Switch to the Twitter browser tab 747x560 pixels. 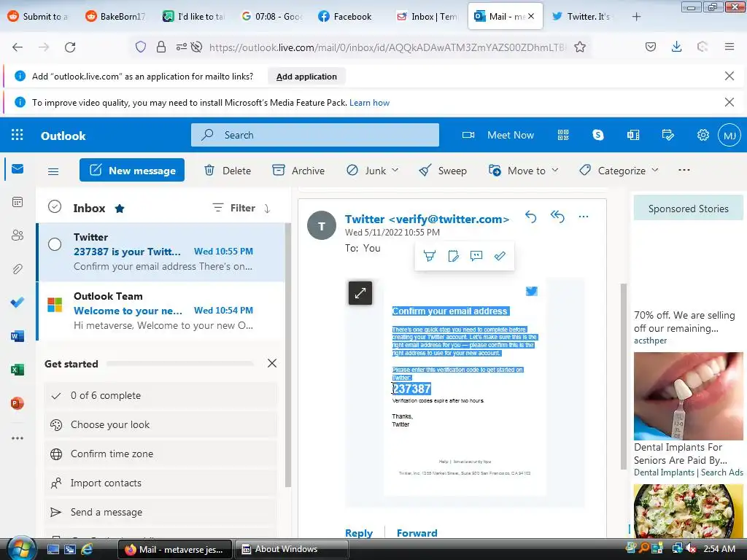581,16
